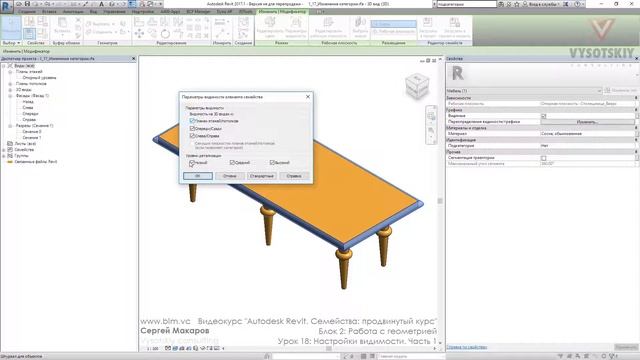
Task: Select the Move tool icon in ribbon
Action: point(139,33)
